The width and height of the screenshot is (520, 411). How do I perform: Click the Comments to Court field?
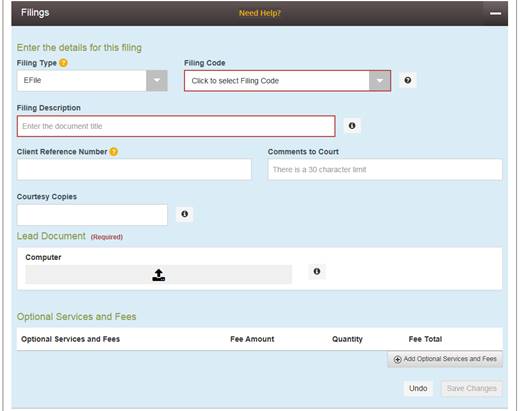point(385,170)
